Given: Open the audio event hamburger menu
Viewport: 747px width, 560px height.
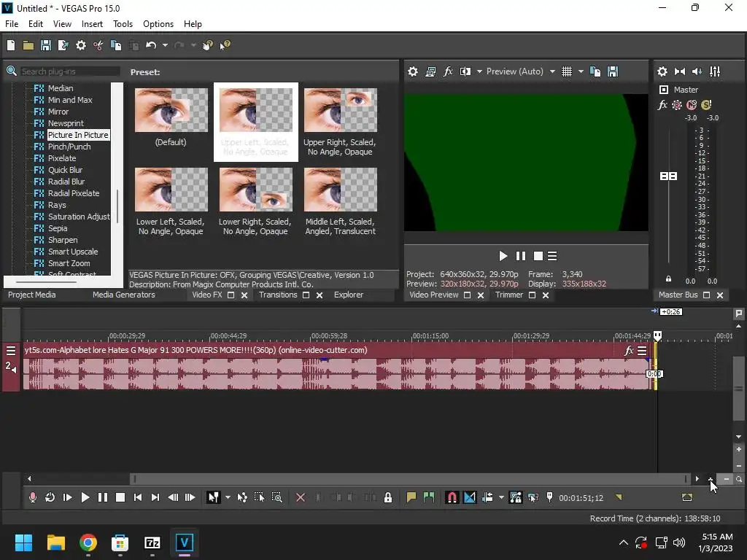Looking at the screenshot, I should [x=642, y=351].
